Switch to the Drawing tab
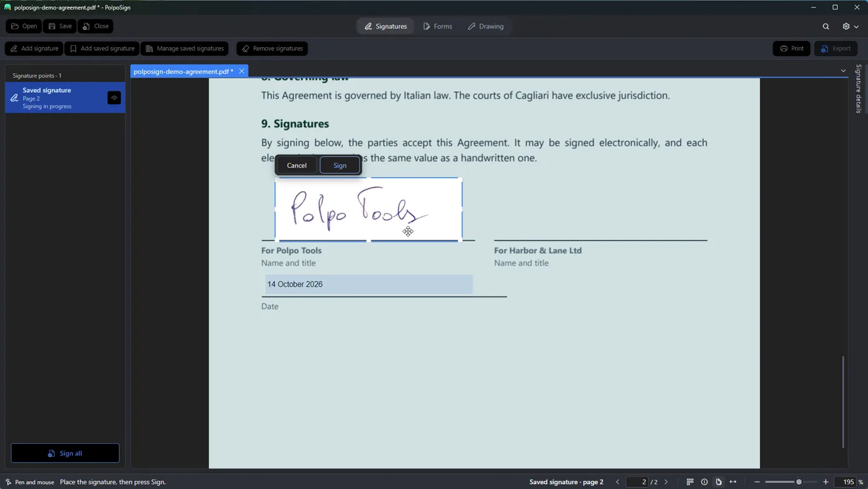The width and height of the screenshot is (868, 489). pos(485,26)
